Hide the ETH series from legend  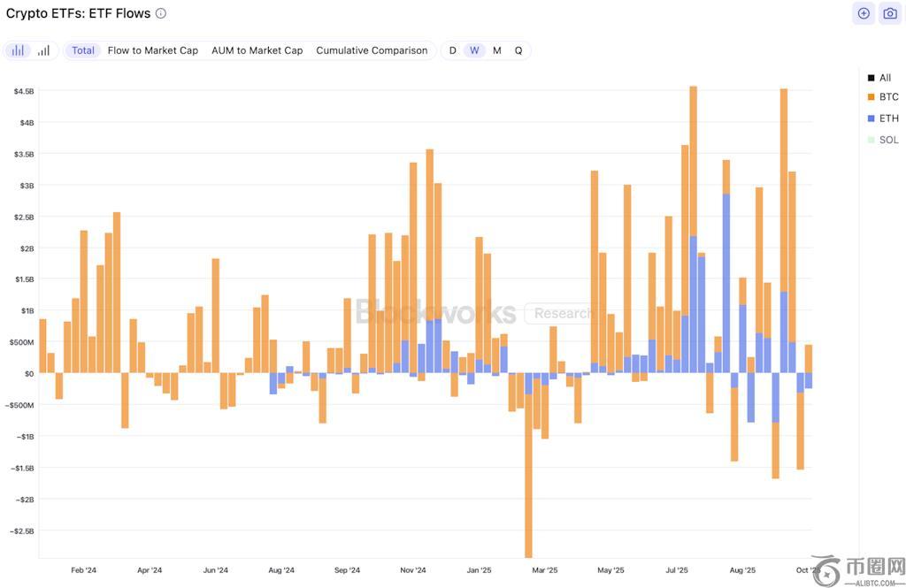(x=888, y=118)
